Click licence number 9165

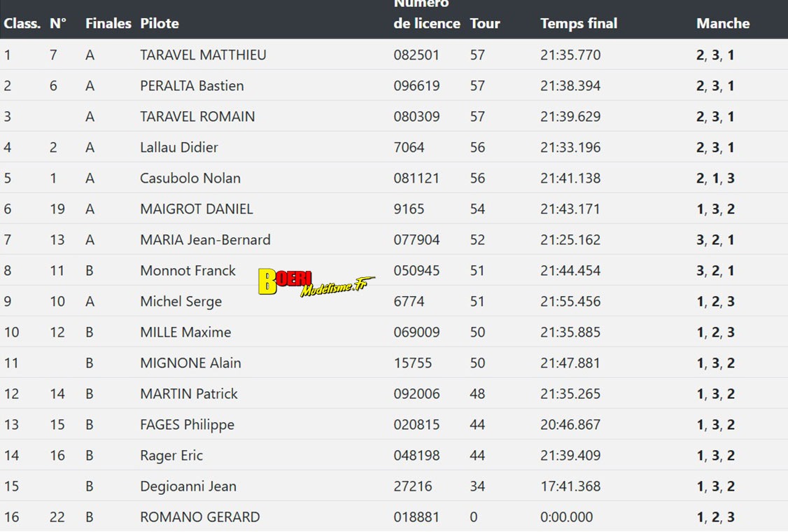tap(409, 209)
